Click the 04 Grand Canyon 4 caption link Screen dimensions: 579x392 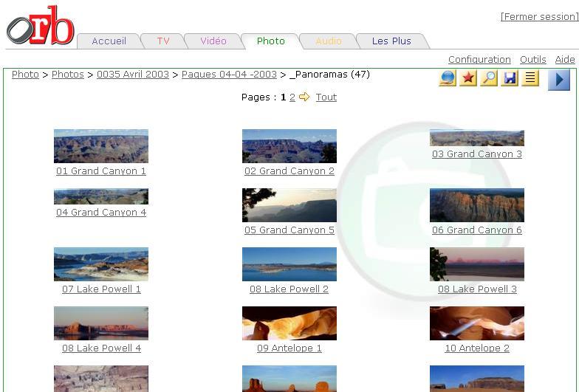pos(101,213)
